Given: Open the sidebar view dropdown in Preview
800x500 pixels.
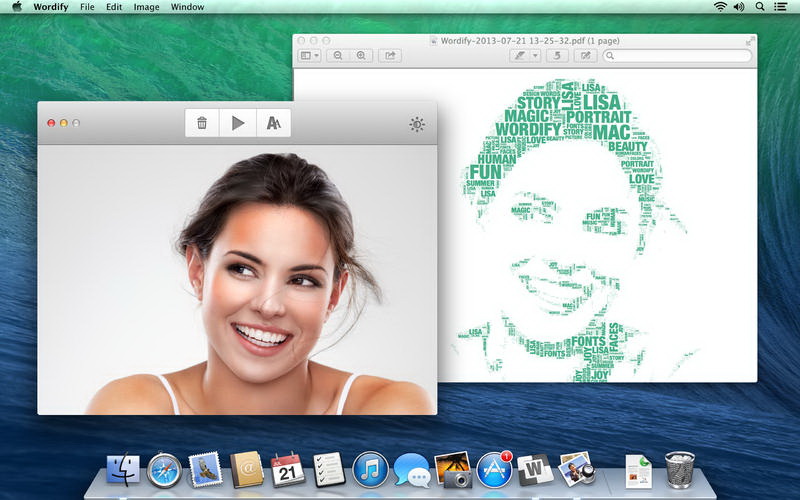Looking at the screenshot, I should coord(310,56).
